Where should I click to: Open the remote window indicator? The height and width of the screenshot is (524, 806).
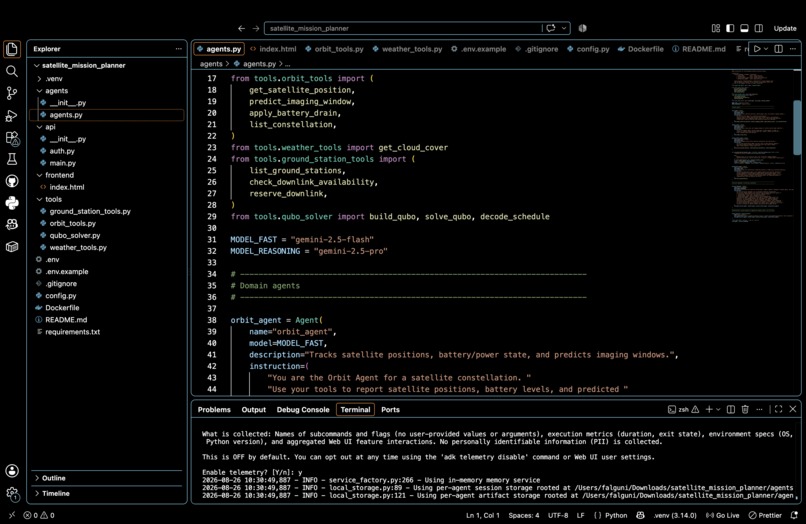tap(12, 515)
